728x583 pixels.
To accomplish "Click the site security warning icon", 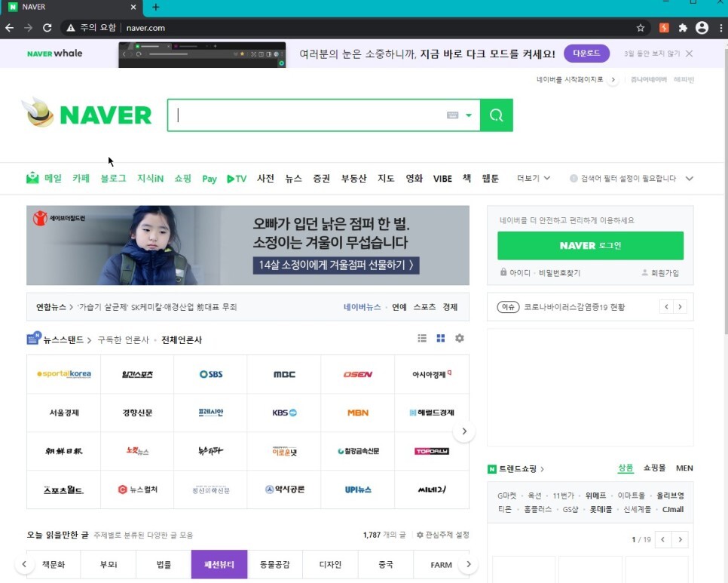I will [x=71, y=28].
